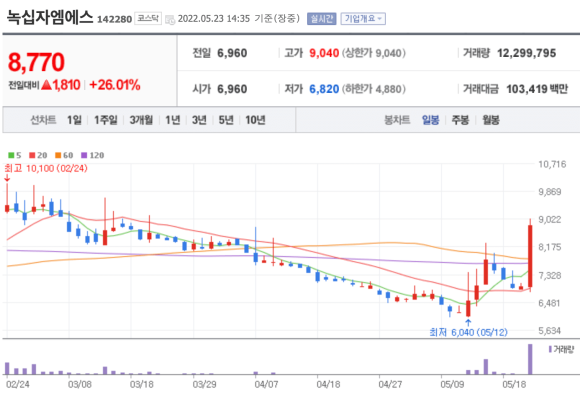Select the 1일 line chart tab
Viewport: 580px width, 401px height.
[74, 120]
